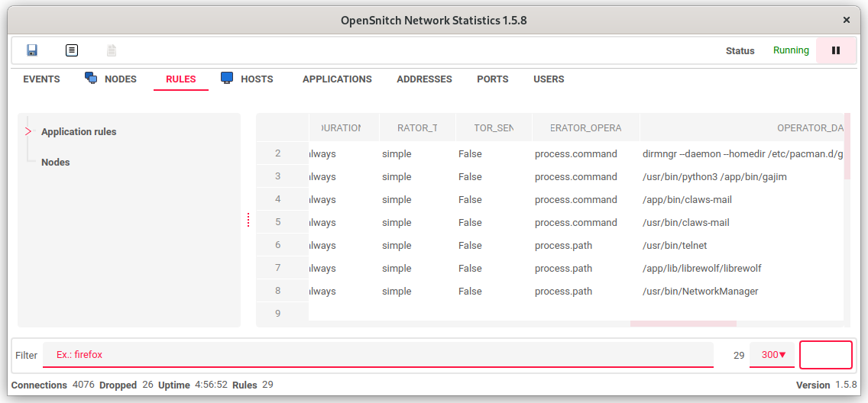Click the save (floppy disk) icon
Image resolution: width=868 pixels, height=403 pixels.
[32, 50]
